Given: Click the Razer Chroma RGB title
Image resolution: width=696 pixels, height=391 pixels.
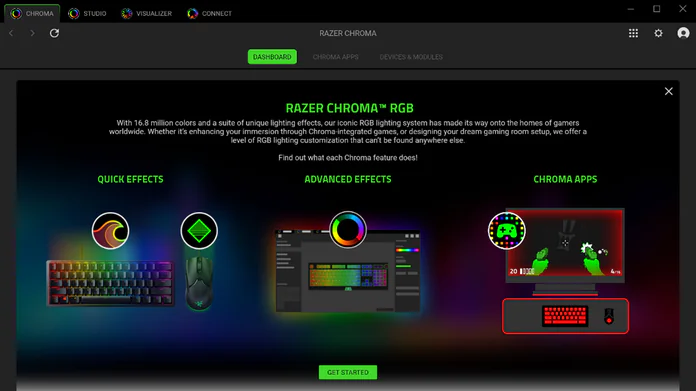Looking at the screenshot, I should (350, 108).
